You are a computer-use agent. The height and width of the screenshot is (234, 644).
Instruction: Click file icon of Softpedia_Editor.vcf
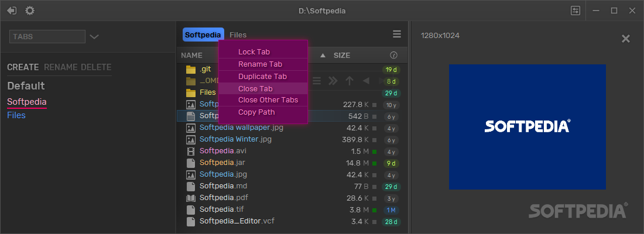(191, 222)
